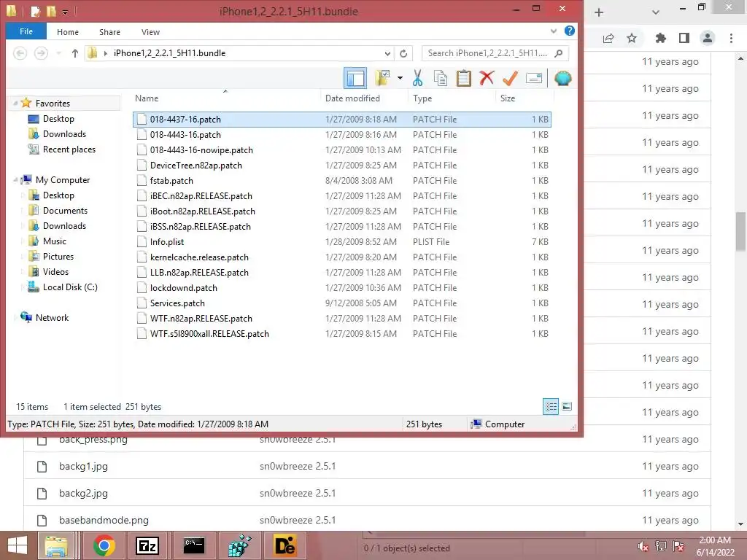
Task: Collapse the My Computer tree node
Action: [x=15, y=180]
